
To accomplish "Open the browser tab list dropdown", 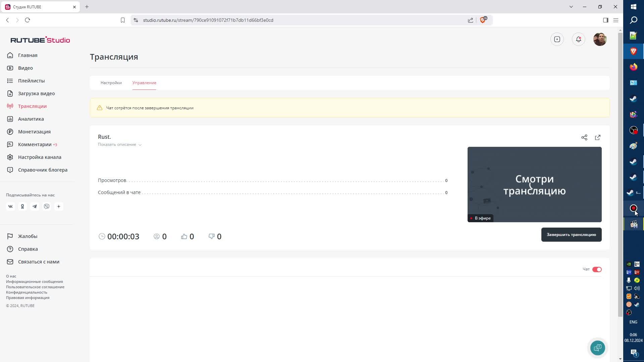I will (x=571, y=7).
